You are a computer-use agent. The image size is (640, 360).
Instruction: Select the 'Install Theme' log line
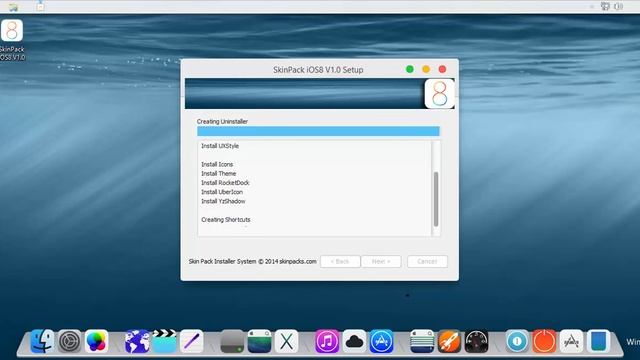pos(218,173)
